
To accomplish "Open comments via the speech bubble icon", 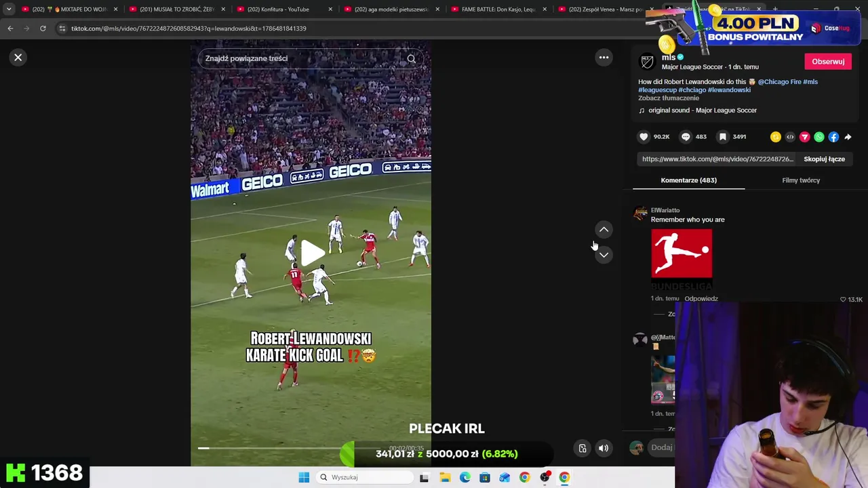I will [x=686, y=137].
